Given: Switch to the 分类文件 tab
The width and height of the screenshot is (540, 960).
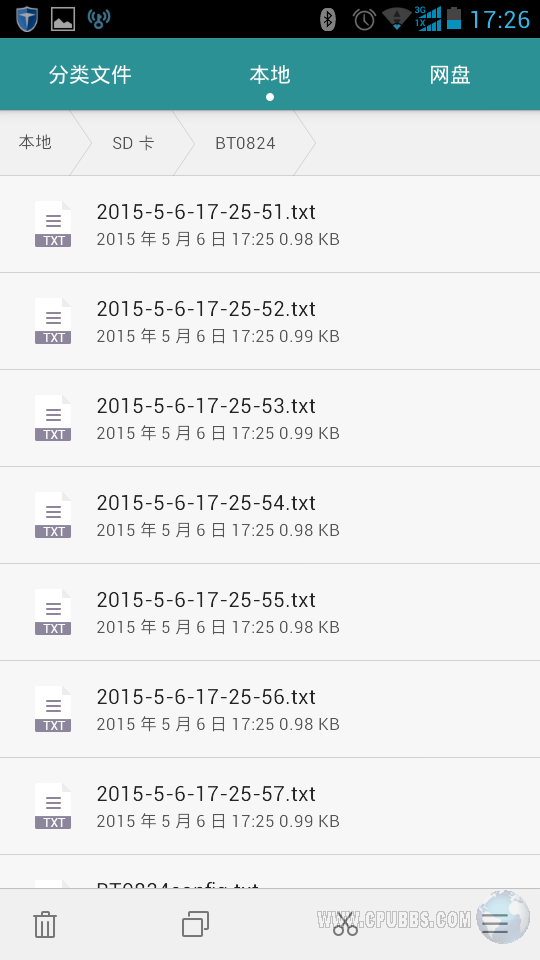Looking at the screenshot, I should tap(90, 75).
